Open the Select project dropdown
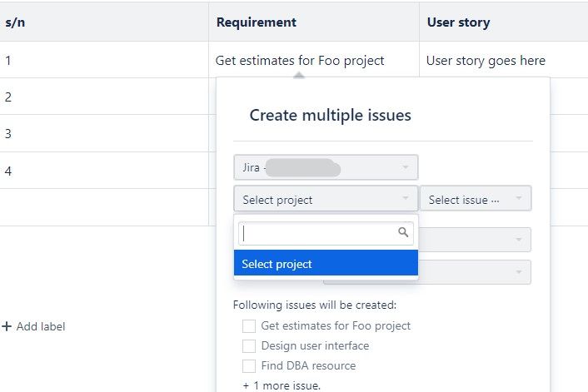The height and width of the screenshot is (392, 588). pyautogui.click(x=326, y=199)
